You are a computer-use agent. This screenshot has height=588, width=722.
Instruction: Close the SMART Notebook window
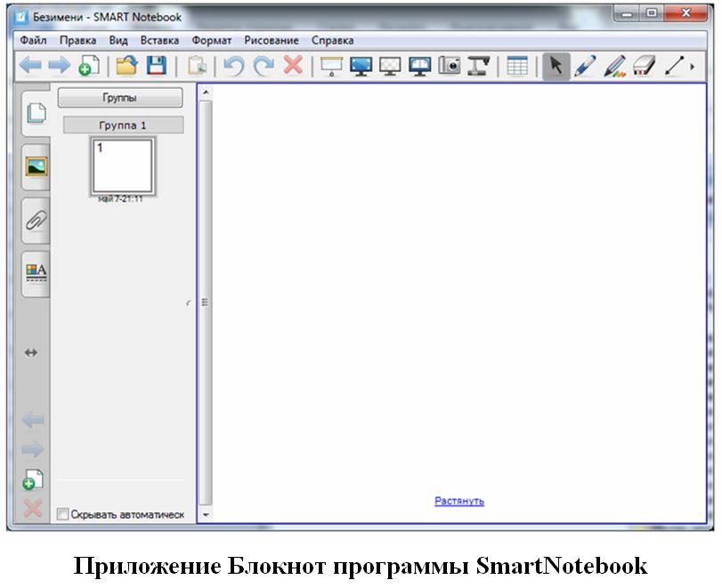(x=685, y=13)
